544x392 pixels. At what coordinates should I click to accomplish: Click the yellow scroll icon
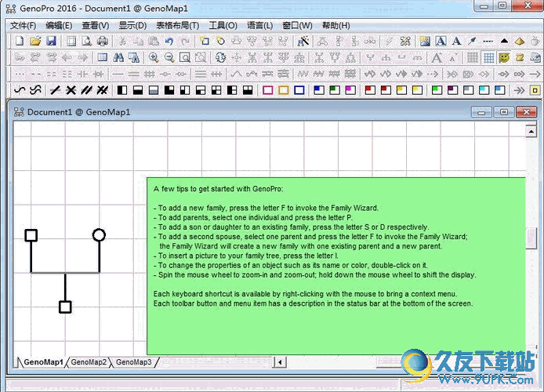(520, 57)
